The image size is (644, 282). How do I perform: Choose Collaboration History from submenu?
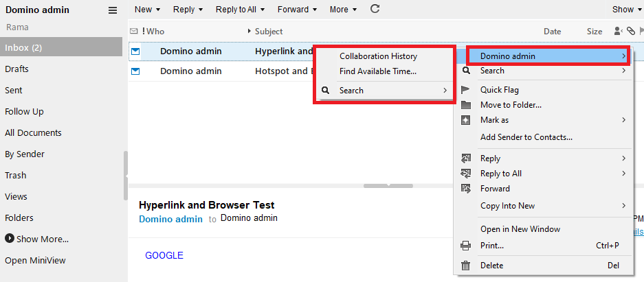pos(378,56)
